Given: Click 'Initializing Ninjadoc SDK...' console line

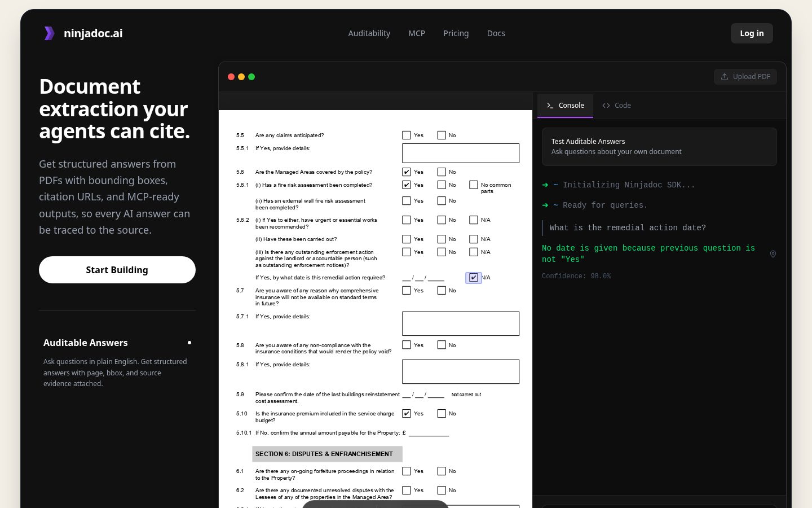Looking at the screenshot, I should (x=629, y=185).
